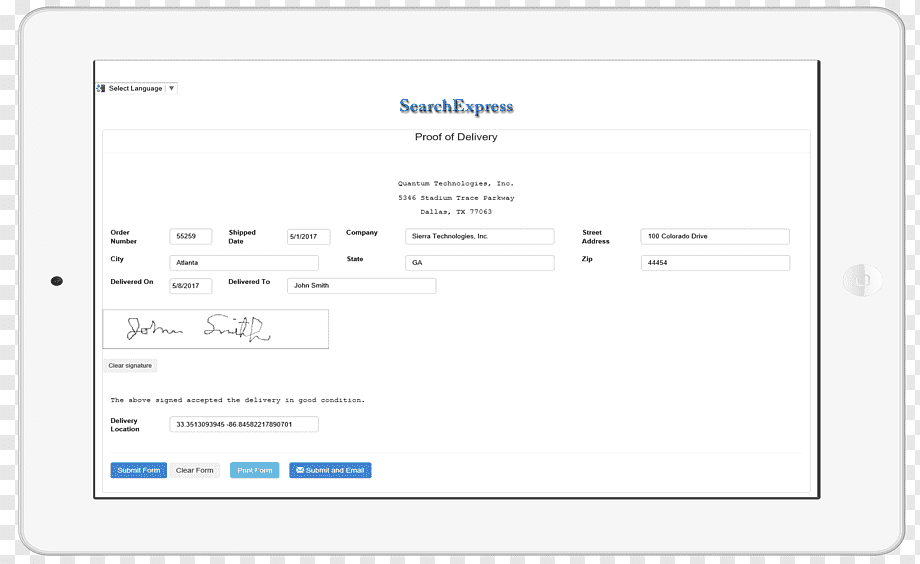Image resolution: width=920 pixels, height=564 pixels.
Task: Click the Delivered On date field 5/8/2017
Action: (191, 286)
